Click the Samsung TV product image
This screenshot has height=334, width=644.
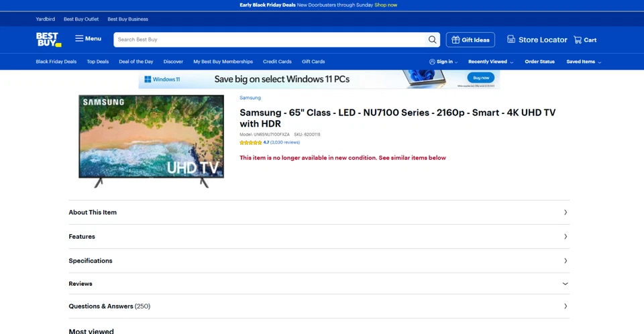click(151, 141)
